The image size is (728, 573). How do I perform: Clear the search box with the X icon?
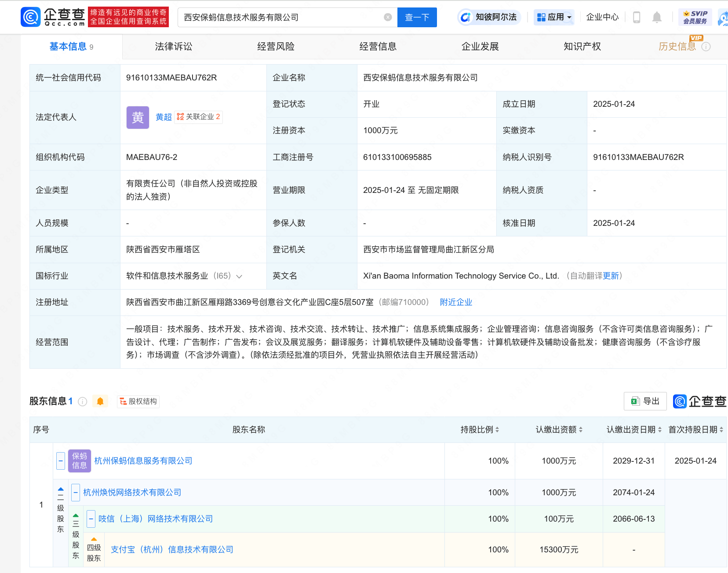(x=387, y=17)
